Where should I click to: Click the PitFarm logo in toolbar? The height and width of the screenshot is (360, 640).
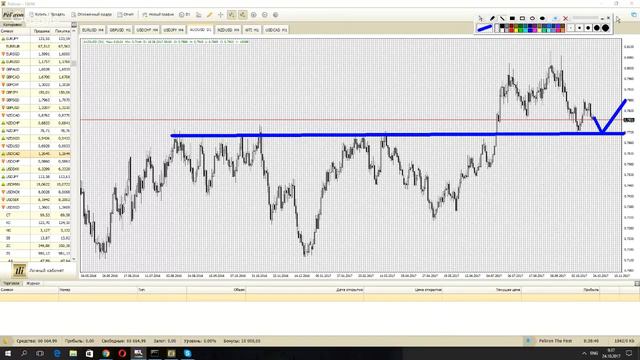pyautogui.click(x=13, y=15)
